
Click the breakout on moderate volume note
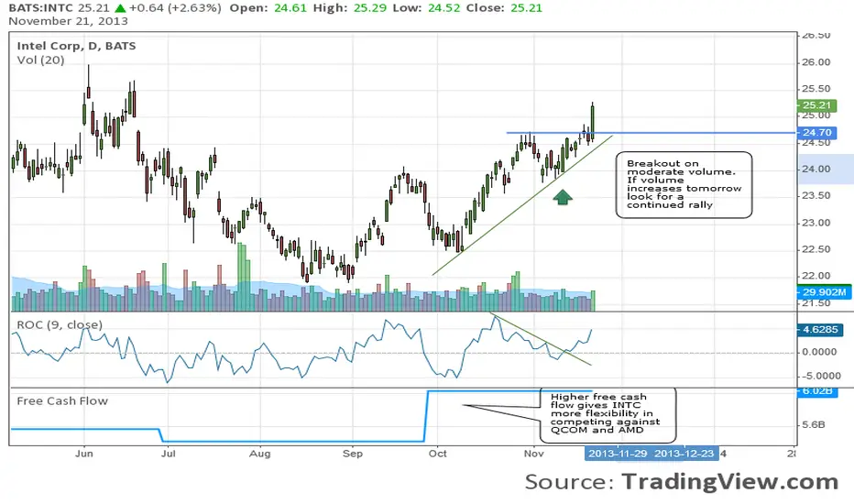pos(684,185)
